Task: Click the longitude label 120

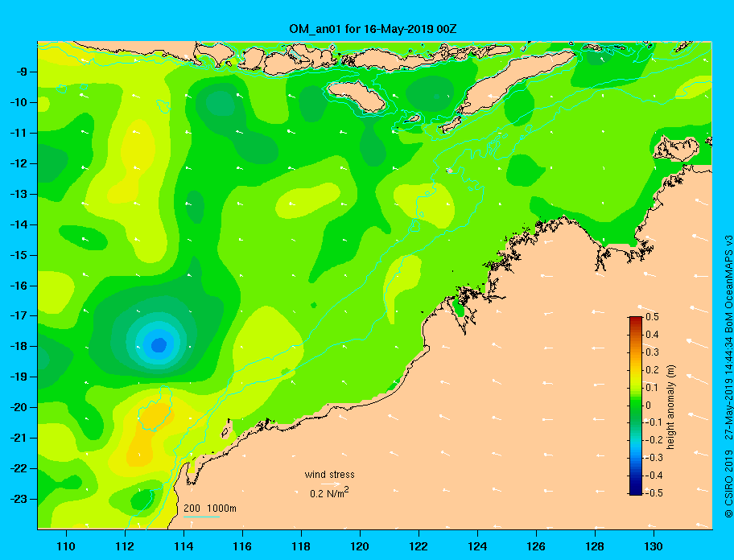Action: 360,546
